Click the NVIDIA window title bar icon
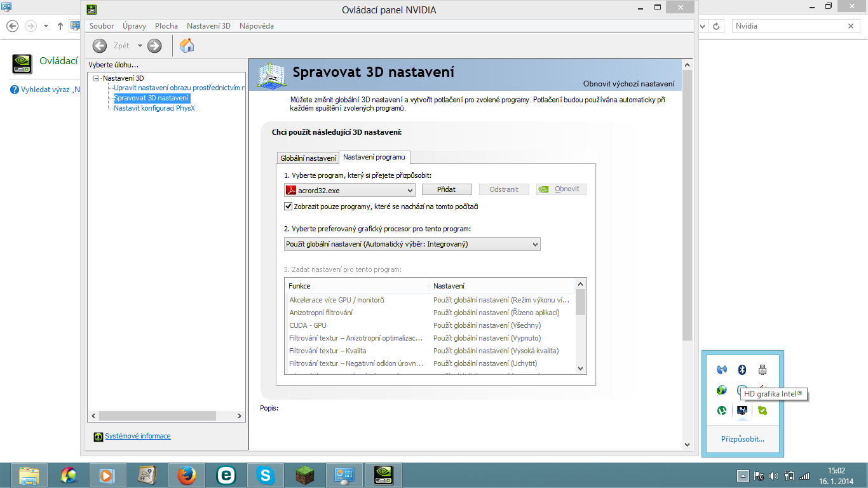This screenshot has width=868, height=488. click(92, 10)
